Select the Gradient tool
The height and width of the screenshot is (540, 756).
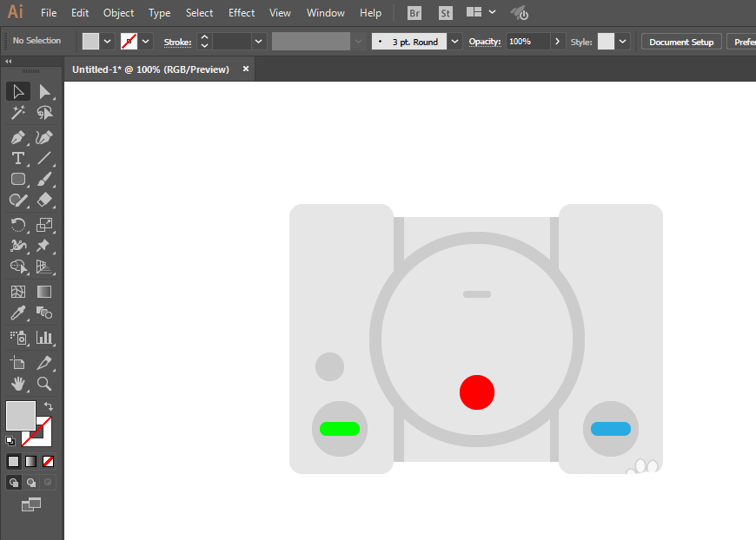point(44,292)
